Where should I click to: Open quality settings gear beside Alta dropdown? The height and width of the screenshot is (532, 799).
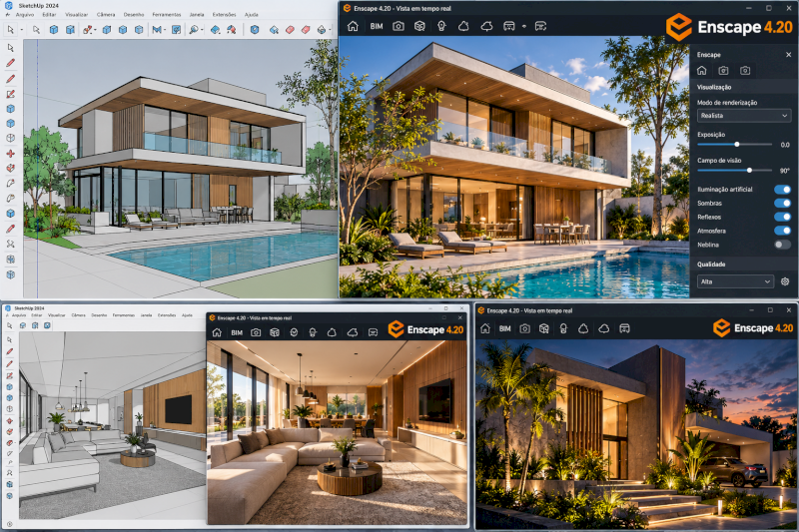pos(785,281)
